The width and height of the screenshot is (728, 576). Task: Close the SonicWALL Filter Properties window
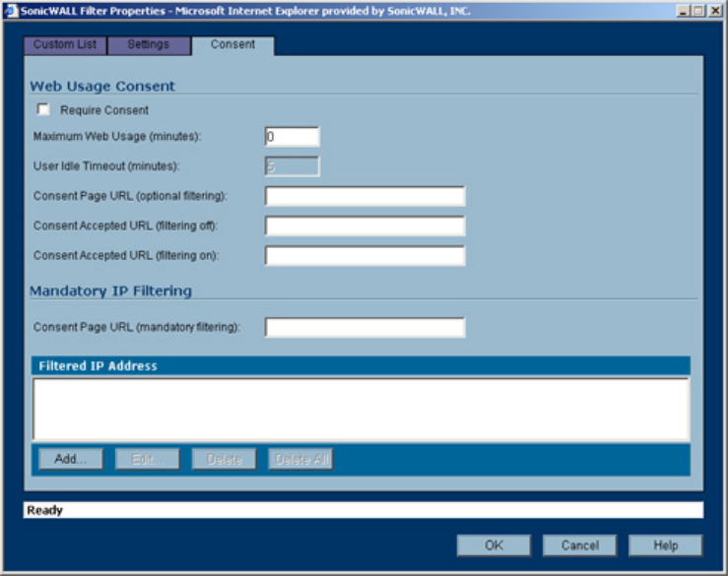(x=715, y=11)
